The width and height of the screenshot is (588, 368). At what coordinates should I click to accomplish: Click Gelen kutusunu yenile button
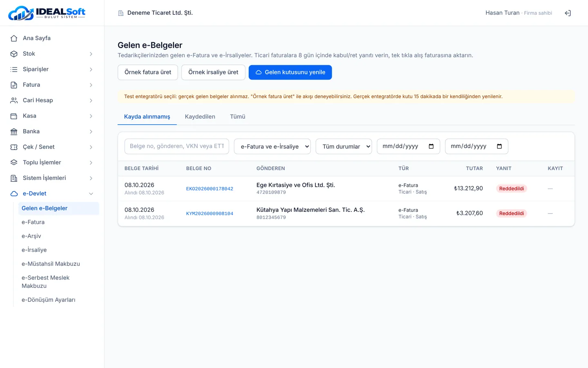click(290, 72)
